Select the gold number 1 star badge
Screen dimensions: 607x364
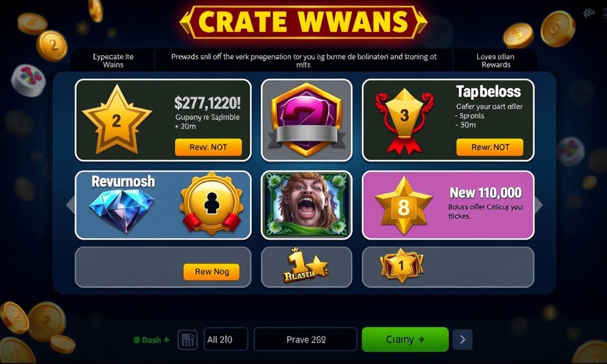[x=305, y=266]
